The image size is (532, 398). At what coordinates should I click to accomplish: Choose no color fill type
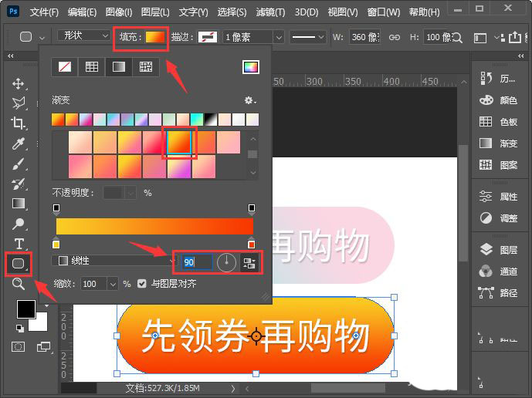(65, 67)
